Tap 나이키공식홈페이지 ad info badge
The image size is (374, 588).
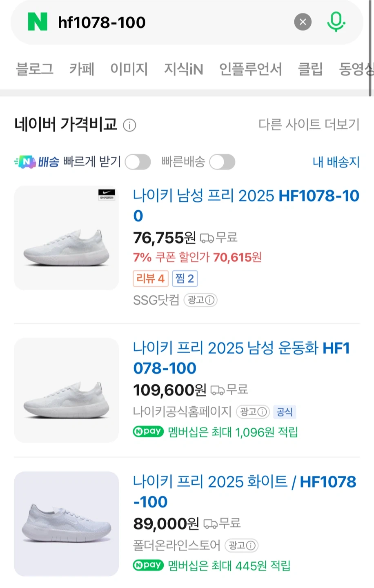tap(253, 412)
